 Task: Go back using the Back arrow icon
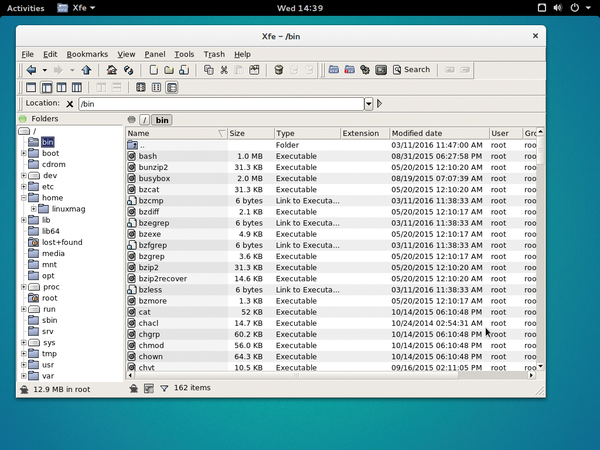(31, 70)
